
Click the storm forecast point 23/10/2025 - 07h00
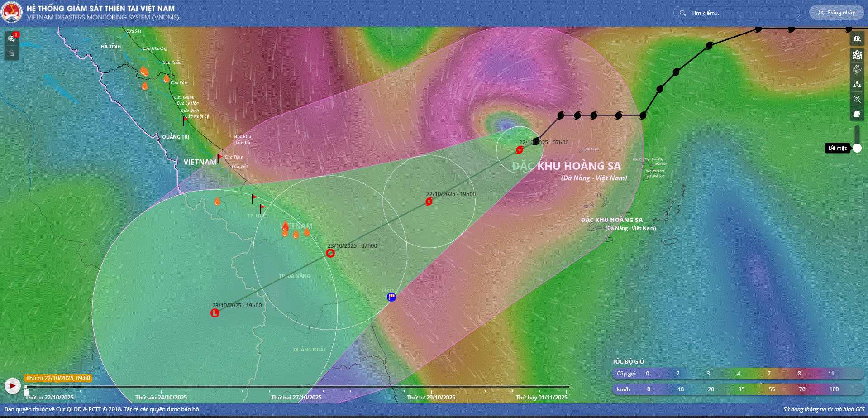click(x=330, y=253)
